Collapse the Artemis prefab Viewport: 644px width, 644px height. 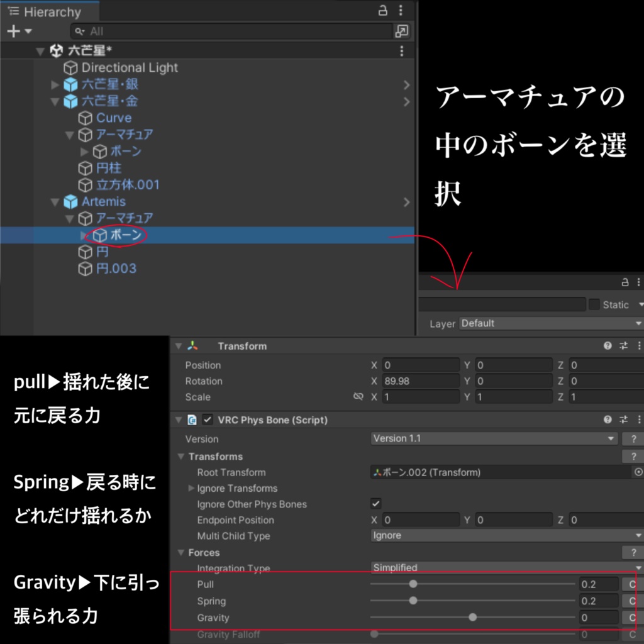coord(55,202)
